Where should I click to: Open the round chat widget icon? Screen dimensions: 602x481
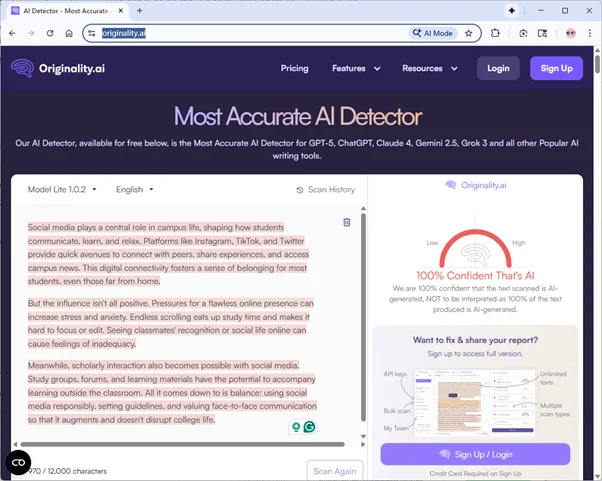click(x=18, y=463)
